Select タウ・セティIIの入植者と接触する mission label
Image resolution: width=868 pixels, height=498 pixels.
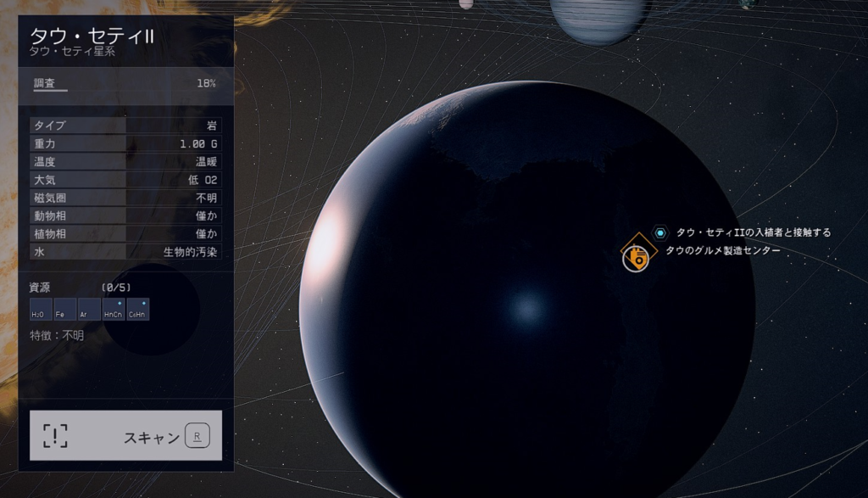[754, 232]
